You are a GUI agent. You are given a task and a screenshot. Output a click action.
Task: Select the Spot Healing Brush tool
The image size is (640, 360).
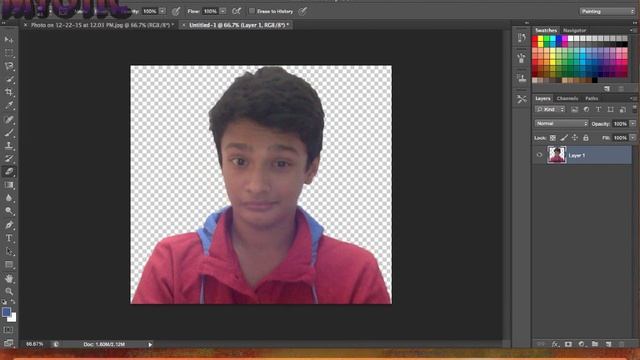[9, 120]
